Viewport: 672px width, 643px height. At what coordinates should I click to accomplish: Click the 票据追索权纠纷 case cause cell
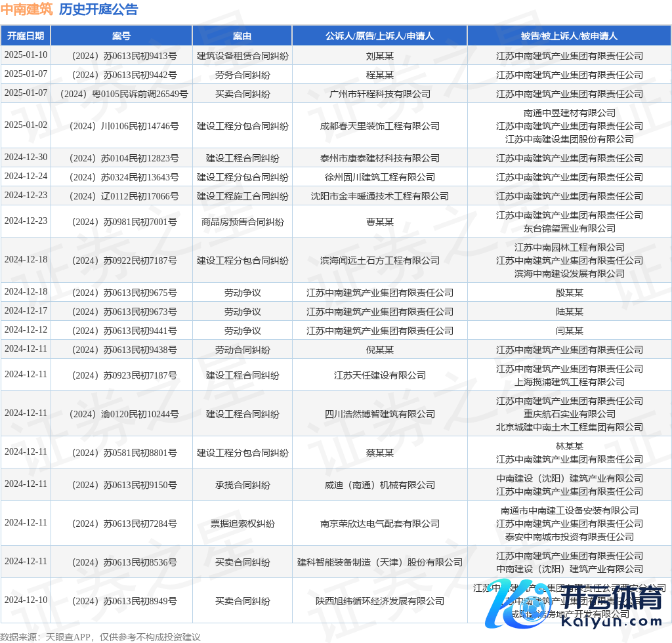click(x=242, y=524)
